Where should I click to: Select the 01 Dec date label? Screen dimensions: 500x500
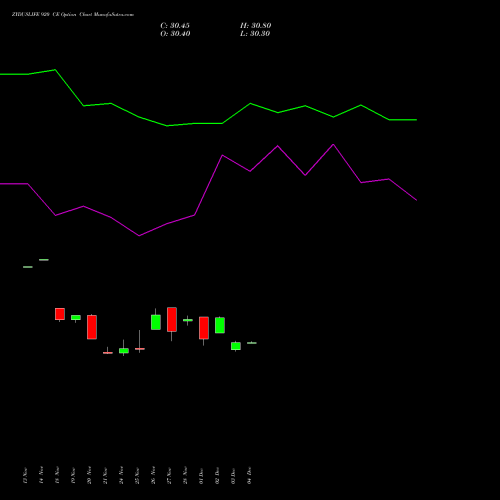coord(201,476)
